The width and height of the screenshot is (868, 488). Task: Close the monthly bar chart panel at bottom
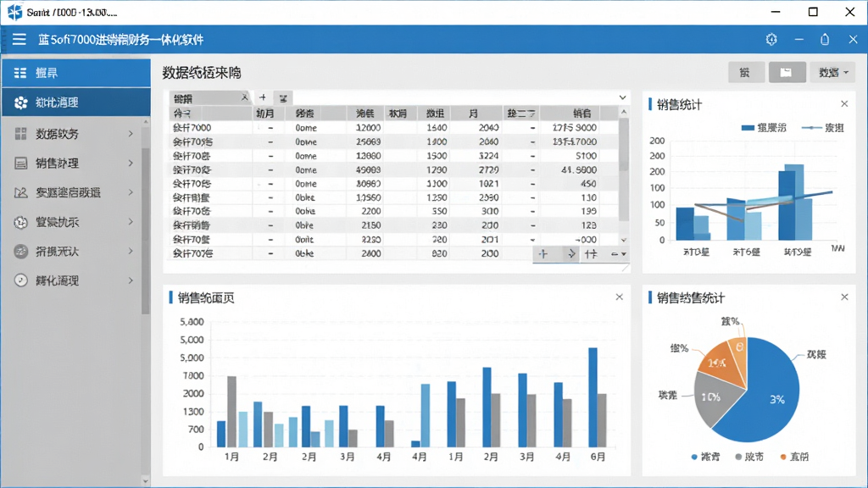click(x=619, y=297)
